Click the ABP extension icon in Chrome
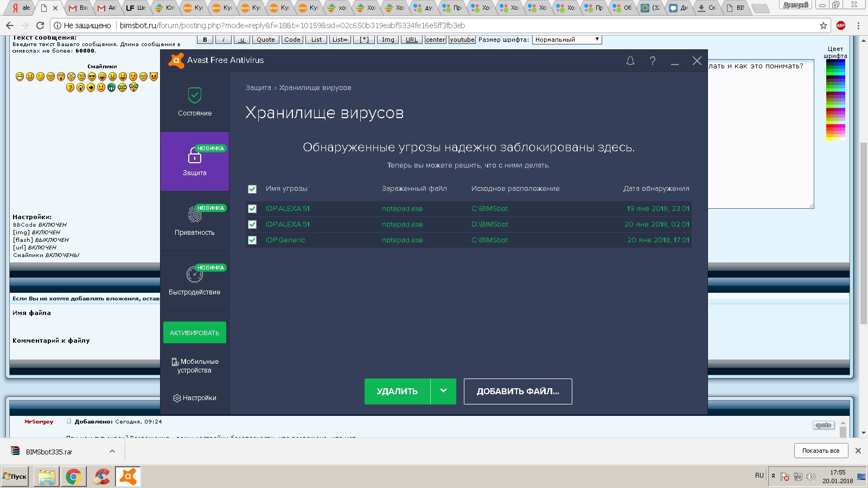The width and height of the screenshot is (868, 488). tap(841, 25)
